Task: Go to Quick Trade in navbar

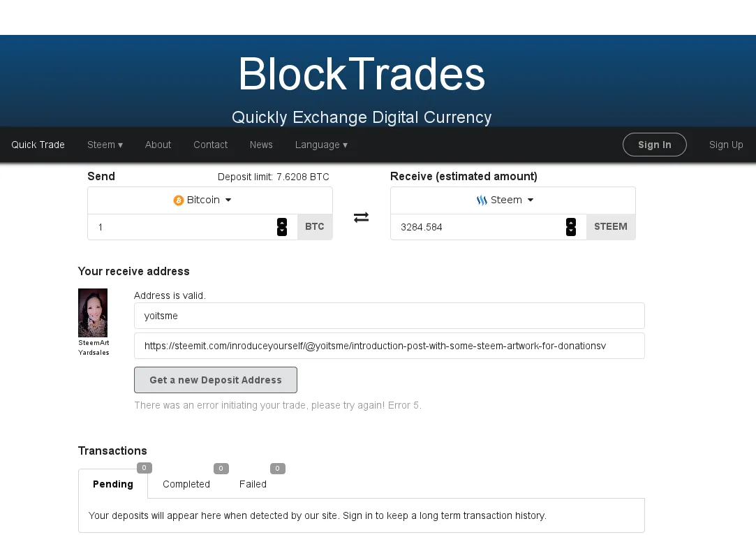Action: [38, 145]
